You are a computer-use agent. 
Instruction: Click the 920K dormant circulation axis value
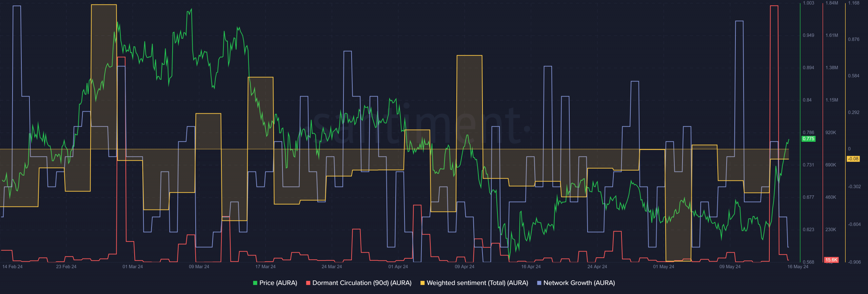[x=831, y=133]
